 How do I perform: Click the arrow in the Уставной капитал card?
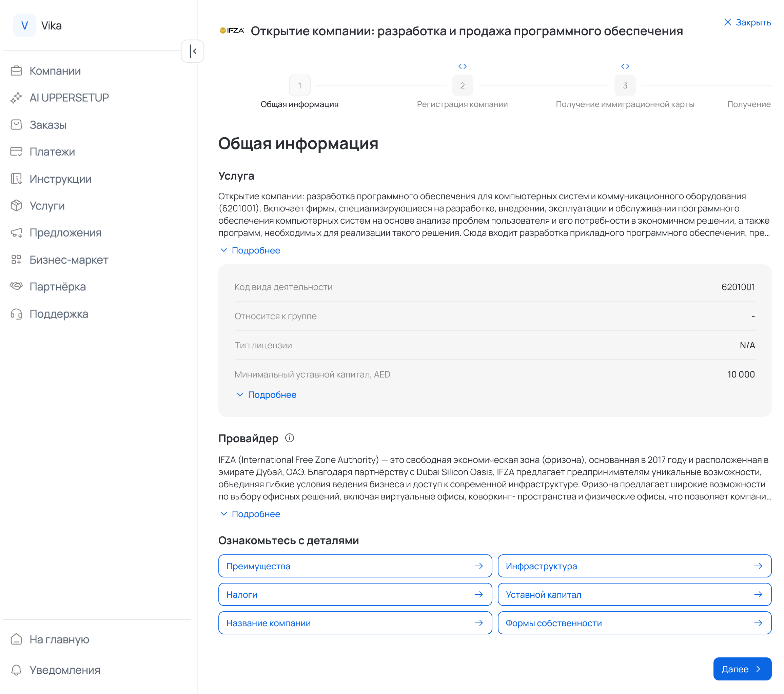click(758, 594)
